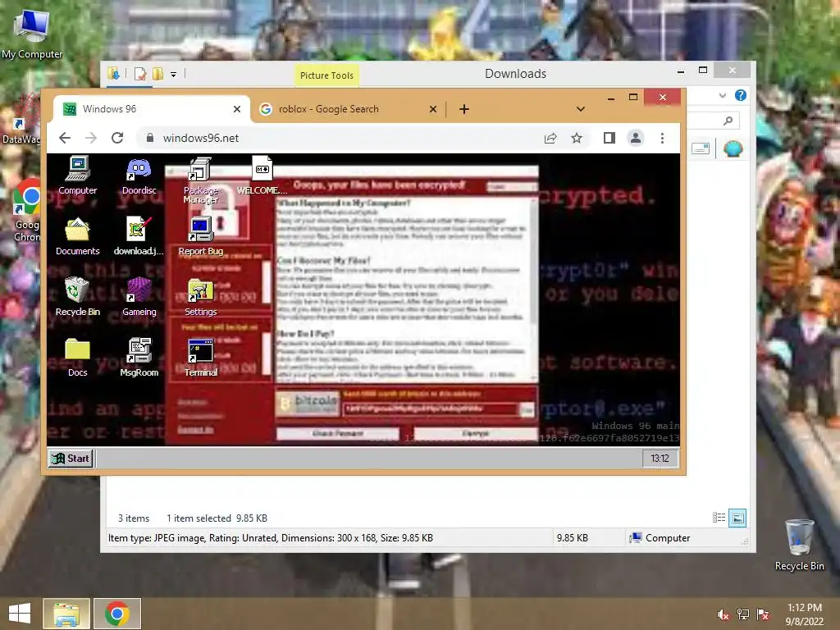Viewport: 840px width, 630px height.
Task: Click Check Payment button in ransomware window
Action: pos(337,433)
